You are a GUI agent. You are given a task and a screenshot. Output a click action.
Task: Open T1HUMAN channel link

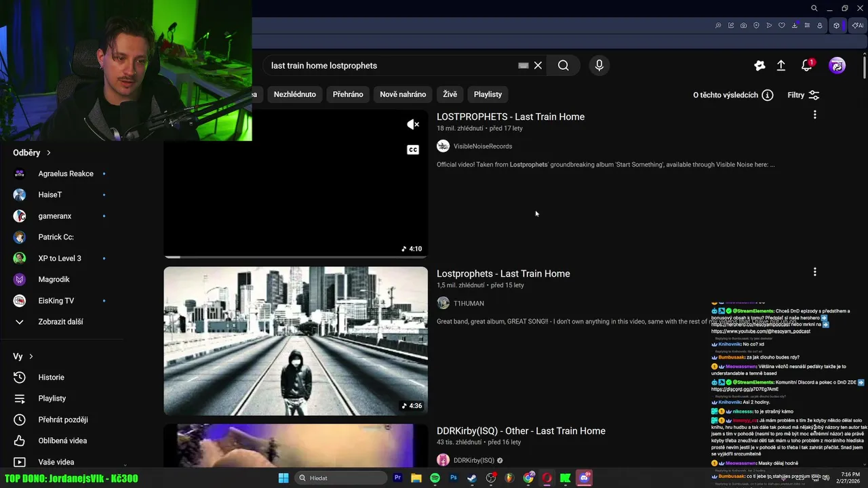click(x=469, y=303)
